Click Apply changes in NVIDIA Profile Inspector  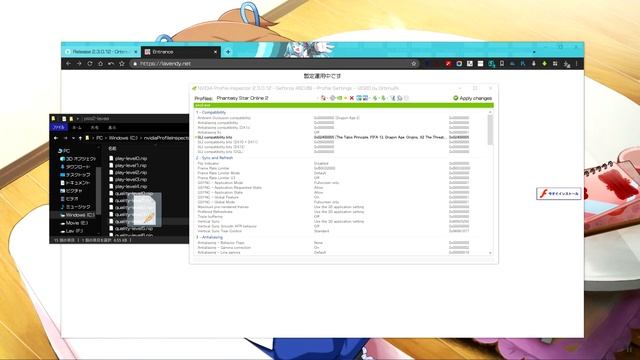click(x=472, y=98)
